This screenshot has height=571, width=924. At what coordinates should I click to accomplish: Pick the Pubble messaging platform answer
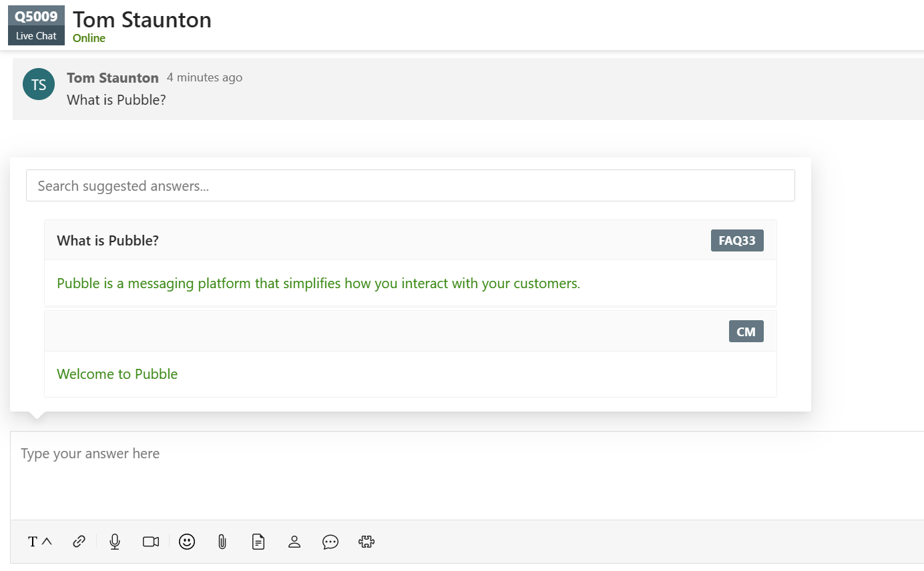click(317, 283)
